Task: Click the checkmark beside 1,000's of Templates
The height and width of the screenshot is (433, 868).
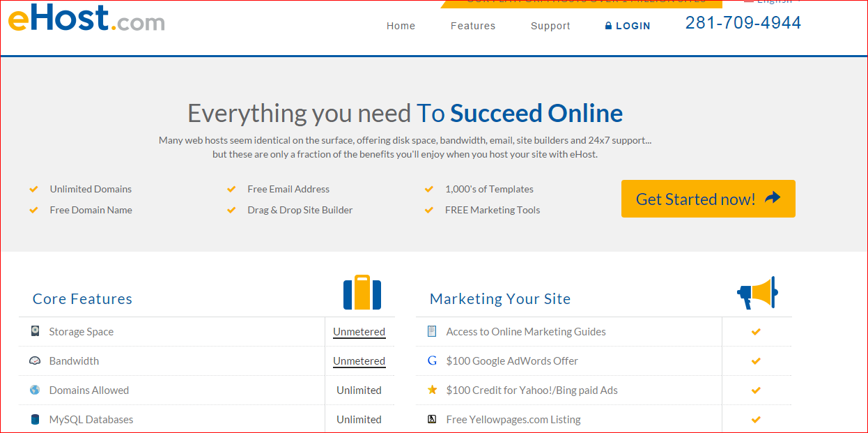Action: 429,189
